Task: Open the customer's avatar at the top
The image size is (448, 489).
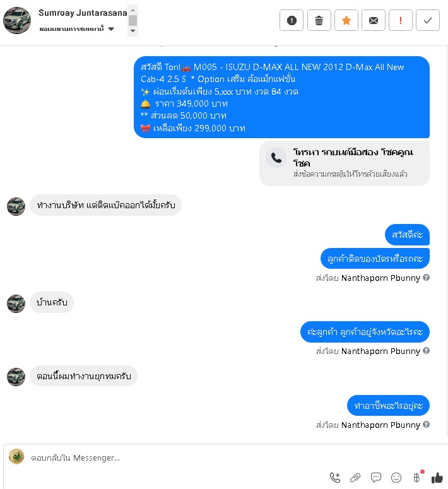Action: click(17, 21)
